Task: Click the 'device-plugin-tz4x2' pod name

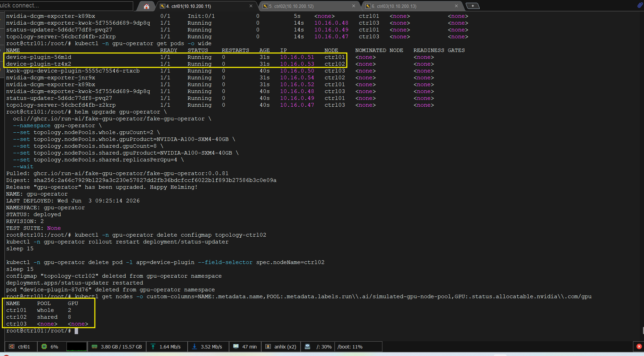Action: 39,64
